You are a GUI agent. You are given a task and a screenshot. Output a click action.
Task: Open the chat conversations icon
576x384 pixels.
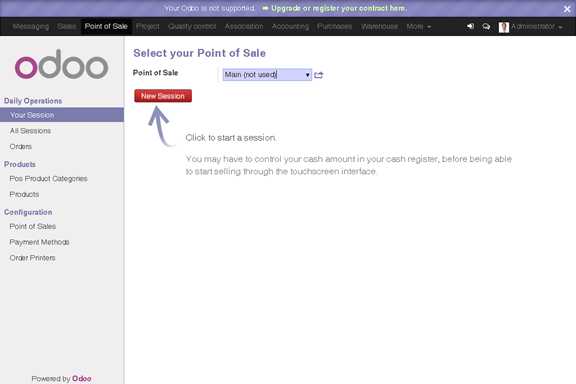[486, 26]
